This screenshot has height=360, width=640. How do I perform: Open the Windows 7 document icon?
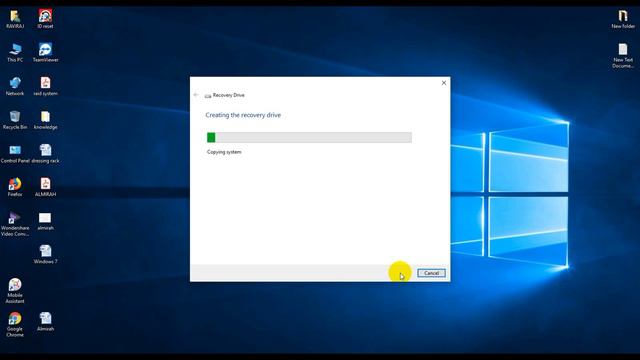point(45,254)
